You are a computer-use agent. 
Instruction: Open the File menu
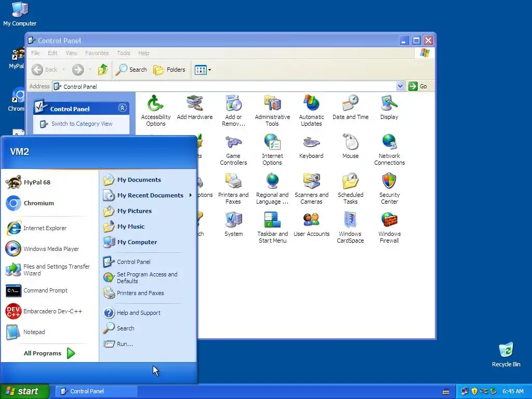(35, 53)
